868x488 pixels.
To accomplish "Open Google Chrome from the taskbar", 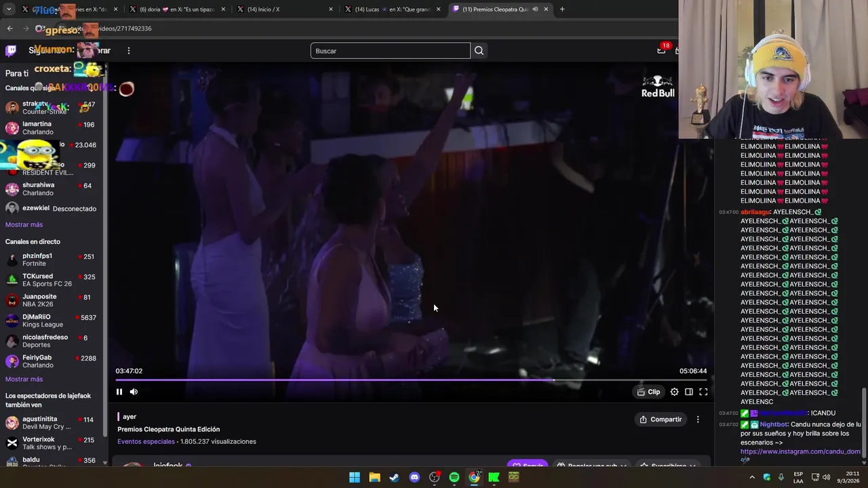I will 474,477.
